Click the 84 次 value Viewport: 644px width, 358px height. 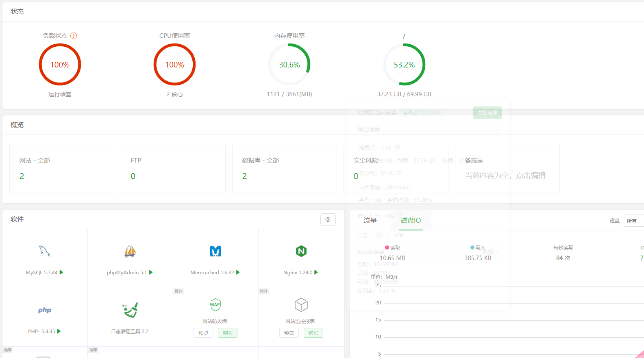click(x=563, y=258)
